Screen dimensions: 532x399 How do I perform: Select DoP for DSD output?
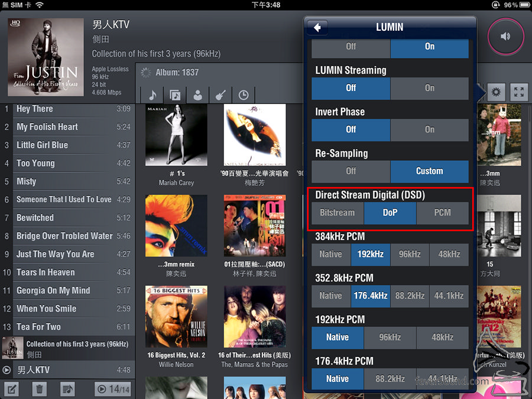(390, 213)
